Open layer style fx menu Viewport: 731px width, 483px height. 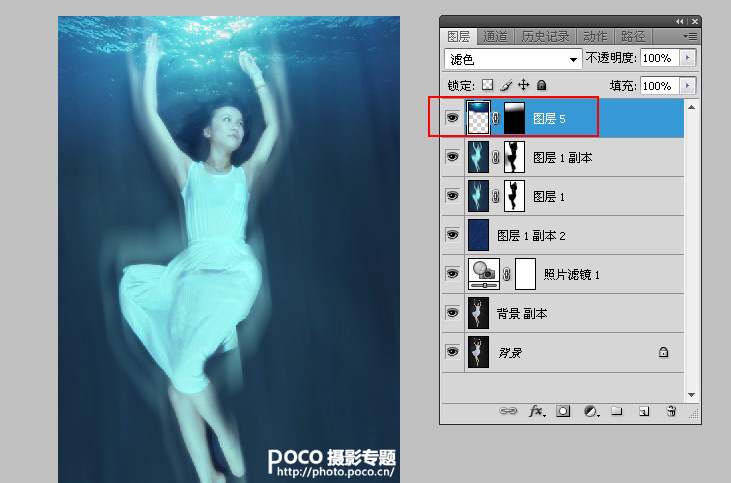(x=537, y=411)
